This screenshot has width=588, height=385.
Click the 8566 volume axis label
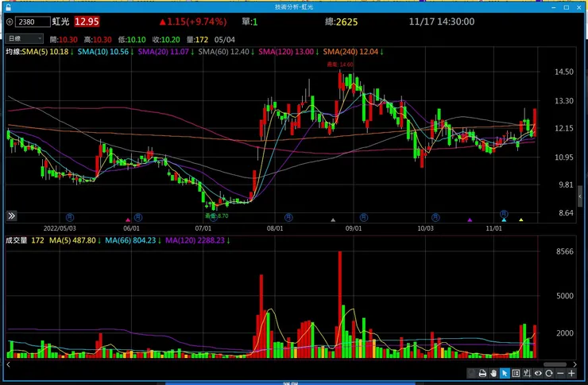coord(565,251)
